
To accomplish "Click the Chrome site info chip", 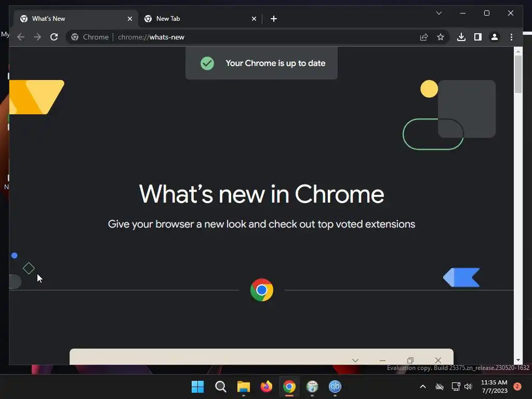I will point(90,37).
